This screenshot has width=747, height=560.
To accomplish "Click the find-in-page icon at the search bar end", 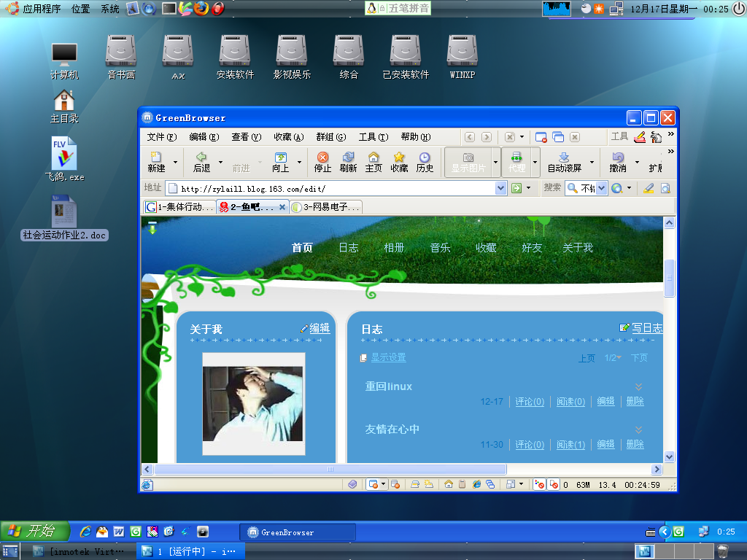I will click(665, 188).
